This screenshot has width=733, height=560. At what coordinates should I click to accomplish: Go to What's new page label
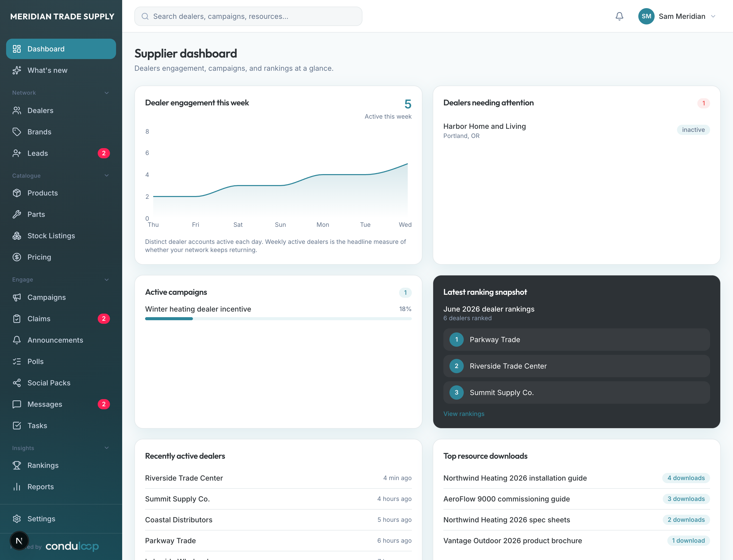(x=47, y=70)
